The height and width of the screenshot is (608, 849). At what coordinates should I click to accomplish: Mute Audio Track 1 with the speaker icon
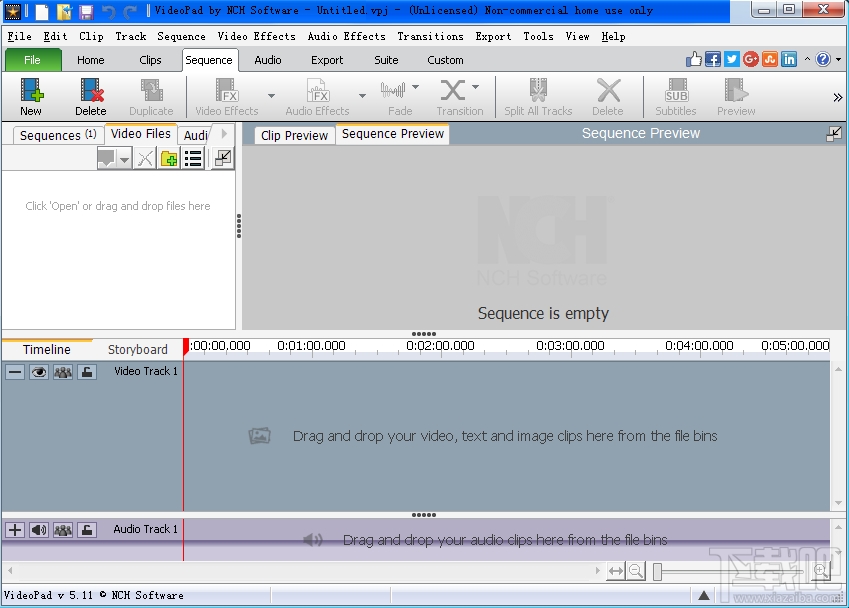[39, 529]
